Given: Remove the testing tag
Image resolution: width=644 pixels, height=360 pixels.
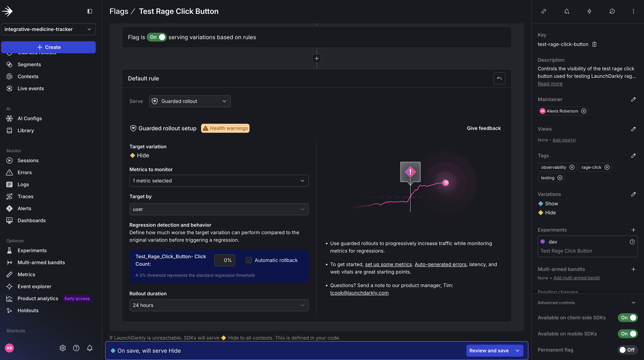Looking at the screenshot, I should click(560, 178).
